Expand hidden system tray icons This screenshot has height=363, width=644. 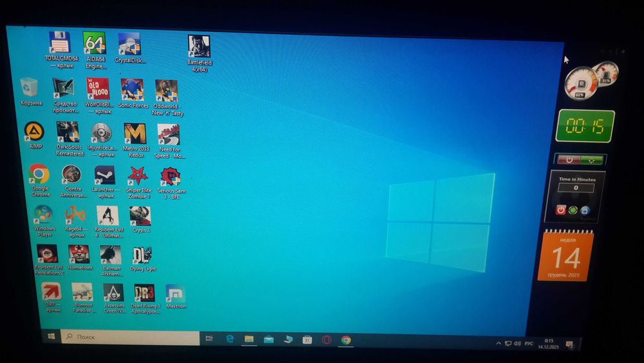pyautogui.click(x=498, y=343)
